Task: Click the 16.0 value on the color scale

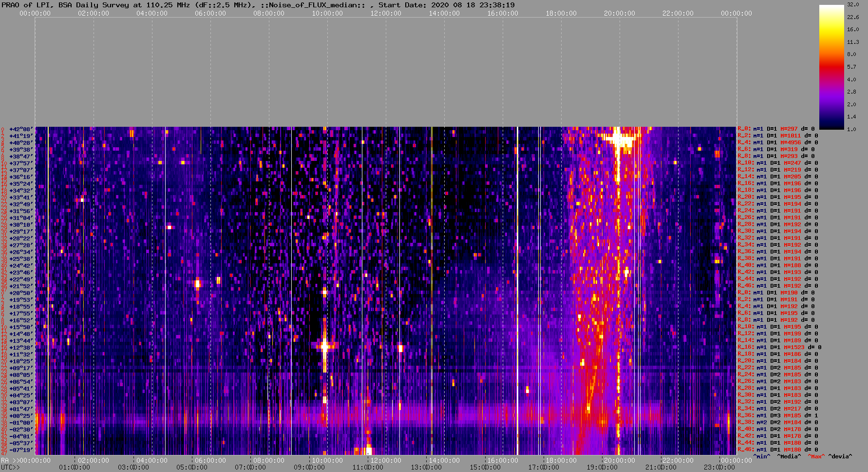Action: pos(853,30)
